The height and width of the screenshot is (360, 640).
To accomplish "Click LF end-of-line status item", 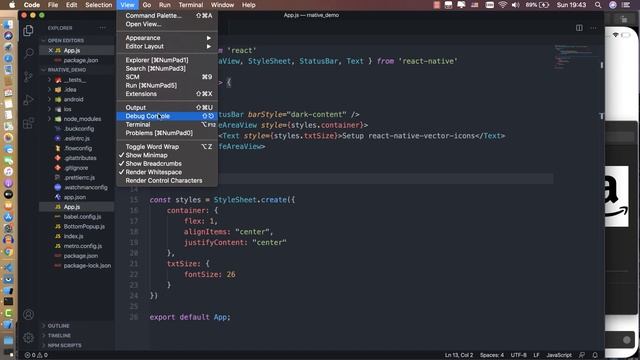I will pyautogui.click(x=536, y=355).
